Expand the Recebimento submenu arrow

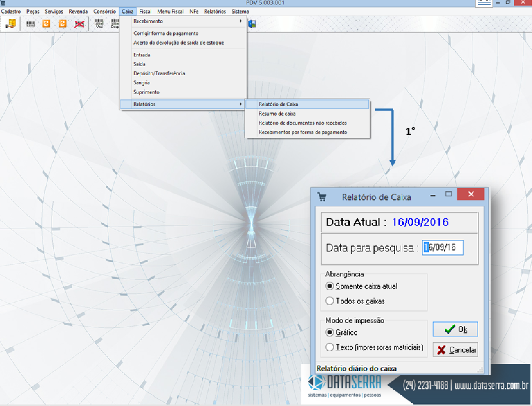241,21
